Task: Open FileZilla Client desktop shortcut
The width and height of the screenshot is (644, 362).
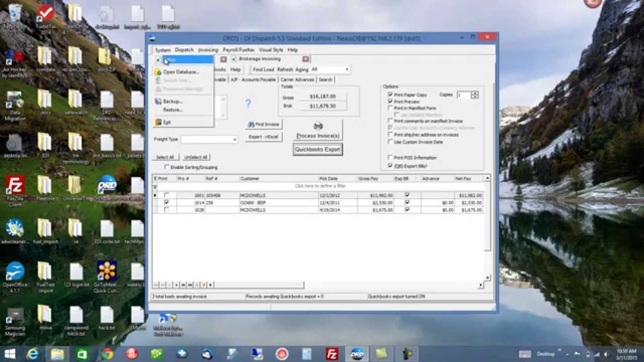Action: (15, 191)
